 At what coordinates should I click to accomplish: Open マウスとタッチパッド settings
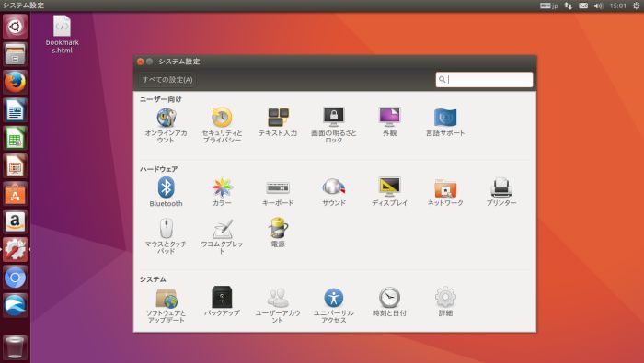tap(166, 236)
